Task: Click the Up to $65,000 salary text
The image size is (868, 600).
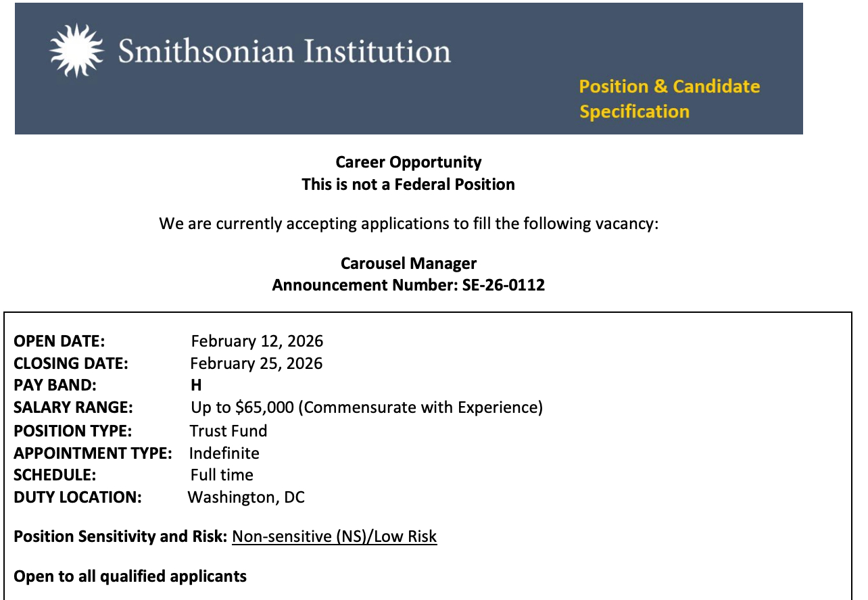Action: coord(366,407)
